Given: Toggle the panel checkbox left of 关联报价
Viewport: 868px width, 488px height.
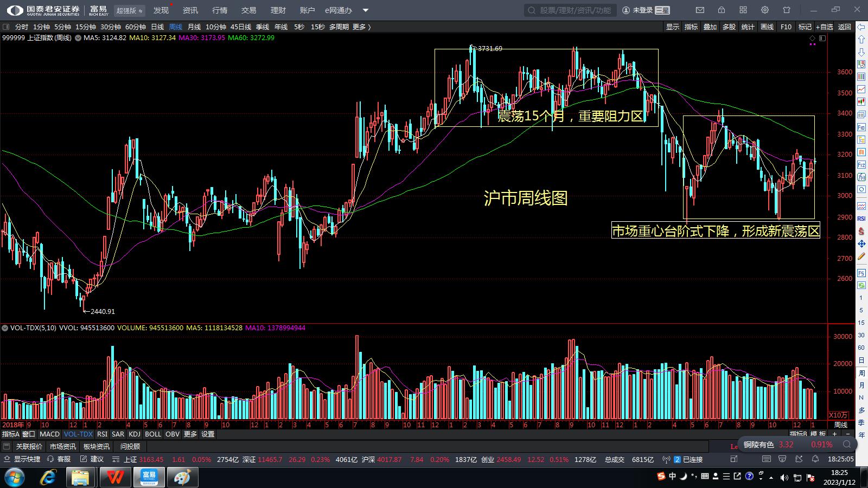Looking at the screenshot, I should point(7,447).
